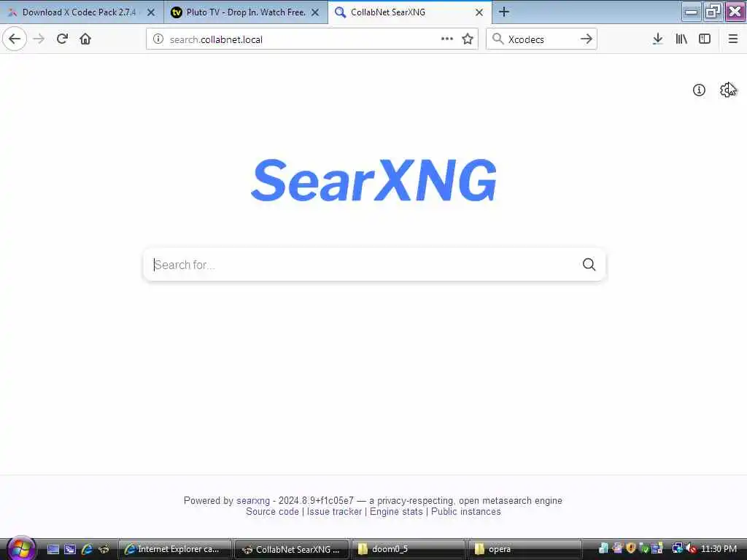Close the Pluto TV tab

click(315, 12)
